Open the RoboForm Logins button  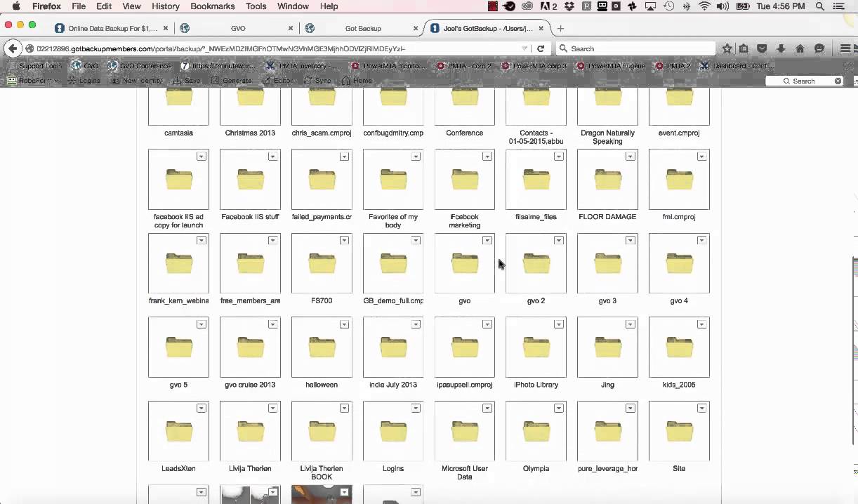point(84,81)
